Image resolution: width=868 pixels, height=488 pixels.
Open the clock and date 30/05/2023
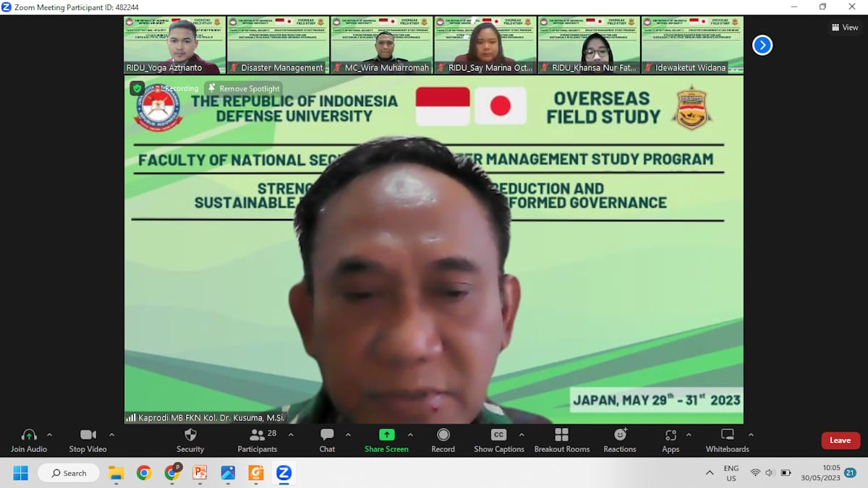[x=820, y=473]
